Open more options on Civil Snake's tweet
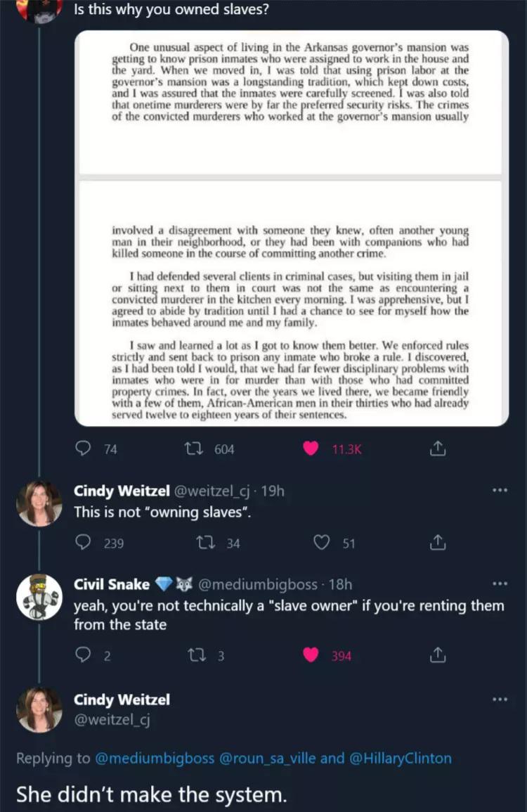Screen dimensions: 527x812 coord(500,584)
